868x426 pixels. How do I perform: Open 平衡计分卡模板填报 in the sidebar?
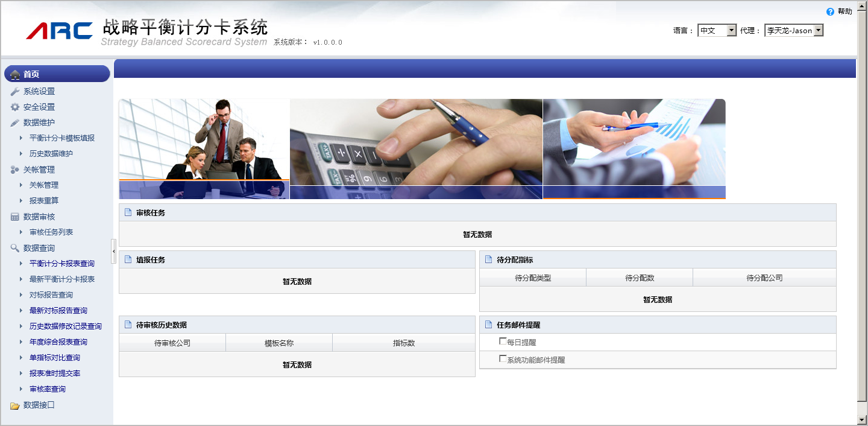pyautogui.click(x=61, y=138)
